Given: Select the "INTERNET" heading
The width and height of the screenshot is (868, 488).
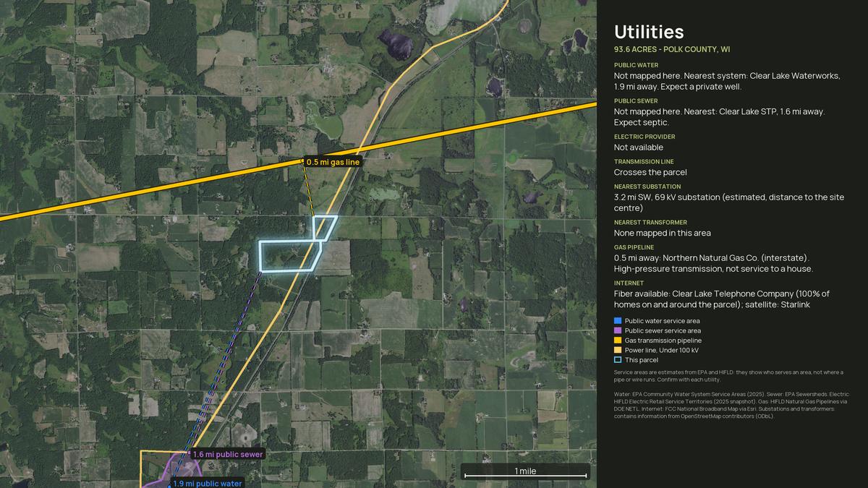Looking at the screenshot, I should [x=629, y=283].
